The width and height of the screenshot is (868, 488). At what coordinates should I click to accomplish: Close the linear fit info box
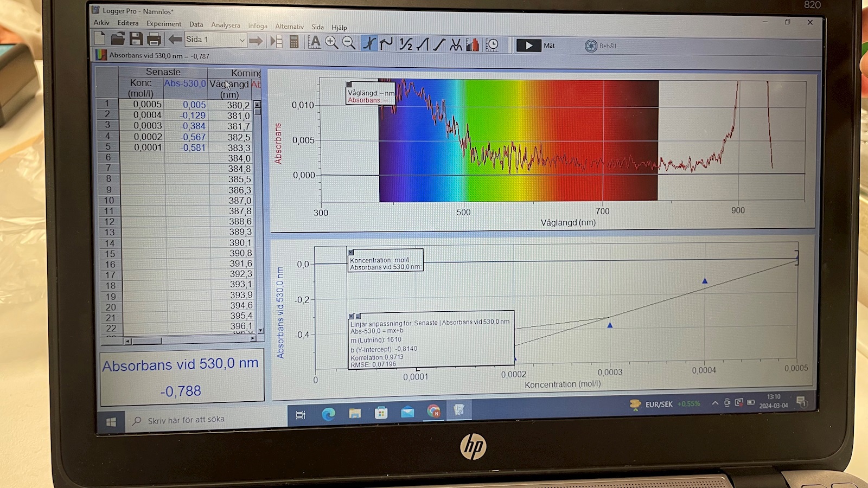(x=351, y=316)
